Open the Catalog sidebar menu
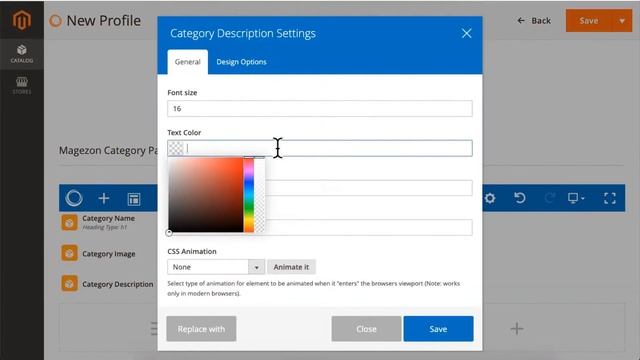 coord(22,54)
